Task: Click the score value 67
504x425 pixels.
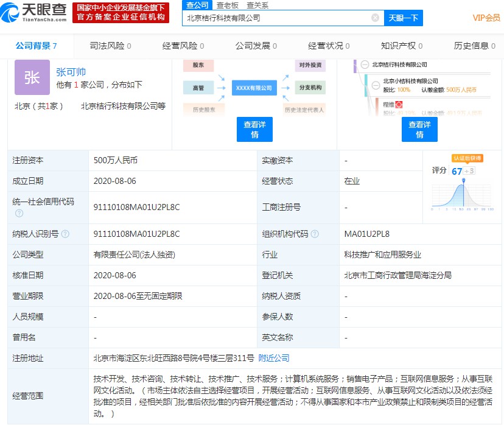Action: coord(457,171)
